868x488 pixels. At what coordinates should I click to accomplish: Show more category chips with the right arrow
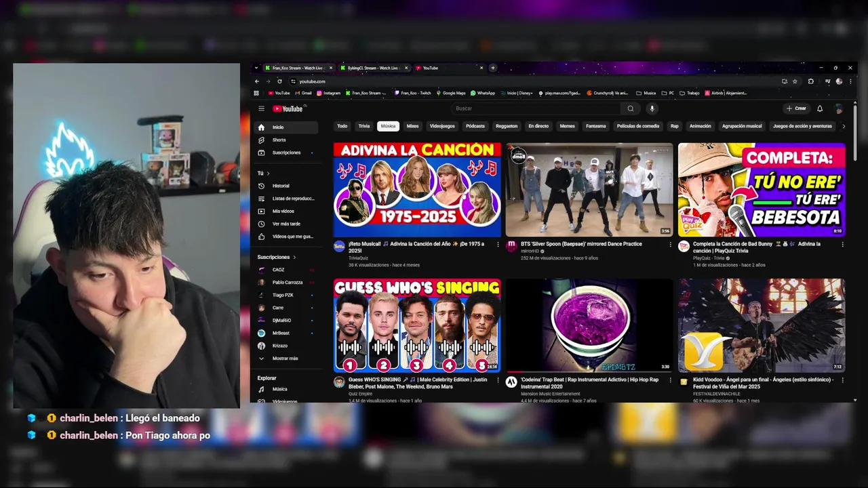(x=844, y=126)
